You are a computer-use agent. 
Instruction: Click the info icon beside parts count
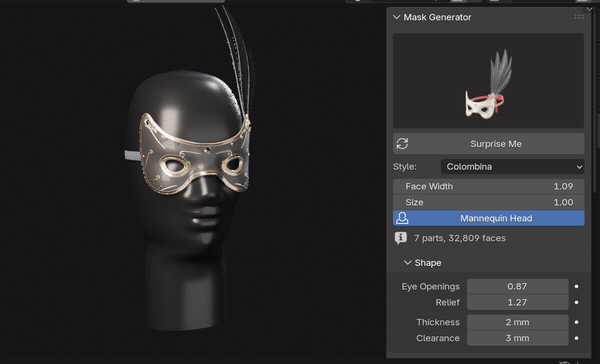(x=401, y=238)
